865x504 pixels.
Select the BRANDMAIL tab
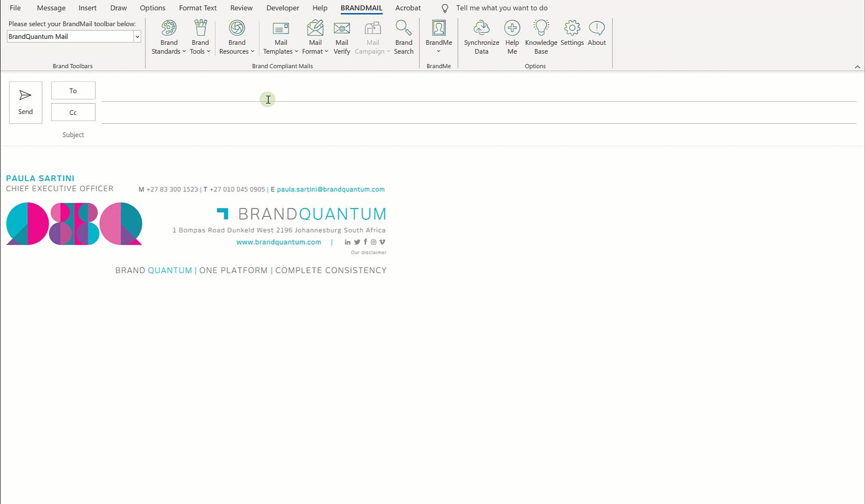(362, 8)
